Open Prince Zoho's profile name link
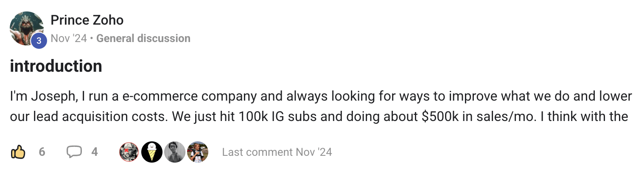 (87, 20)
